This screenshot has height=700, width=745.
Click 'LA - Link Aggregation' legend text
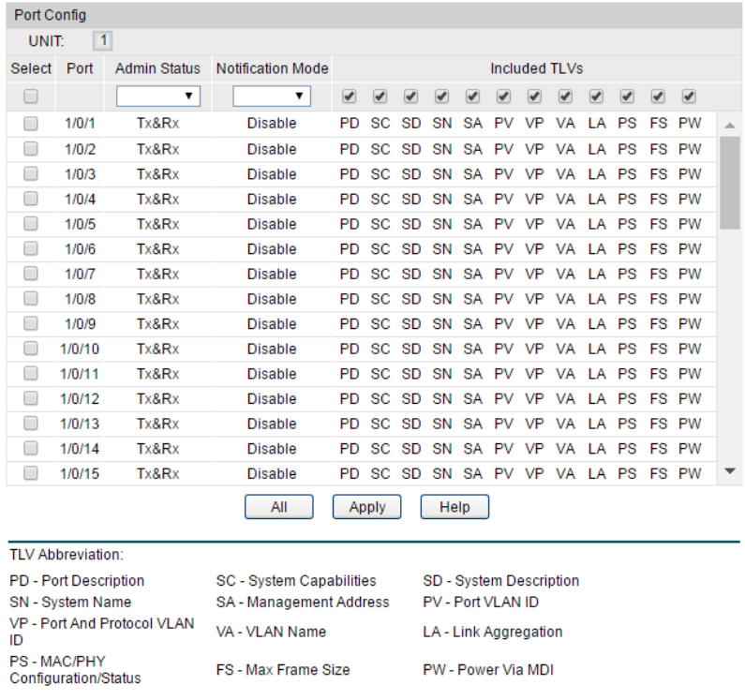point(493,632)
